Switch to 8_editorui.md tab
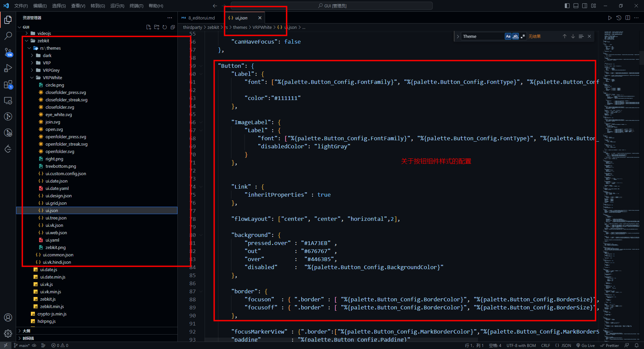Screen dimensions: 644x349 point(201,18)
